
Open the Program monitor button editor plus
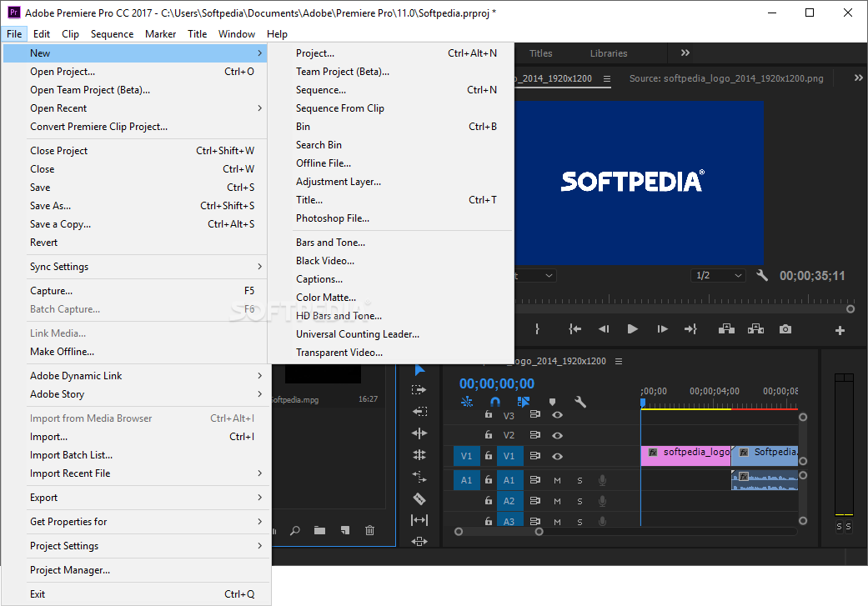tap(840, 330)
